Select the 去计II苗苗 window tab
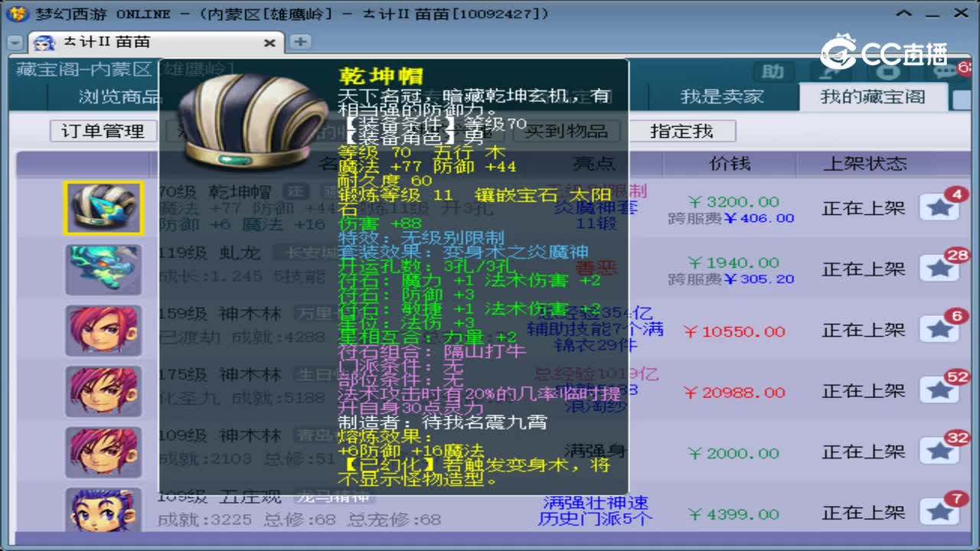Image resolution: width=980 pixels, height=551 pixels. point(155,42)
